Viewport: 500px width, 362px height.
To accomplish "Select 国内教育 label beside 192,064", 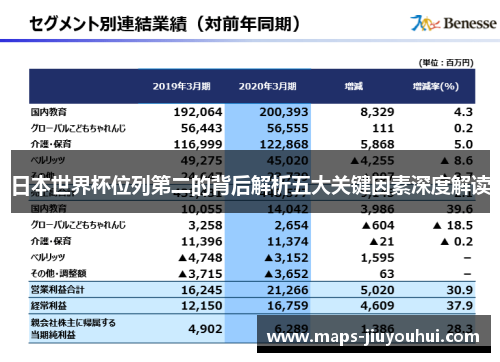I will coord(49,112).
